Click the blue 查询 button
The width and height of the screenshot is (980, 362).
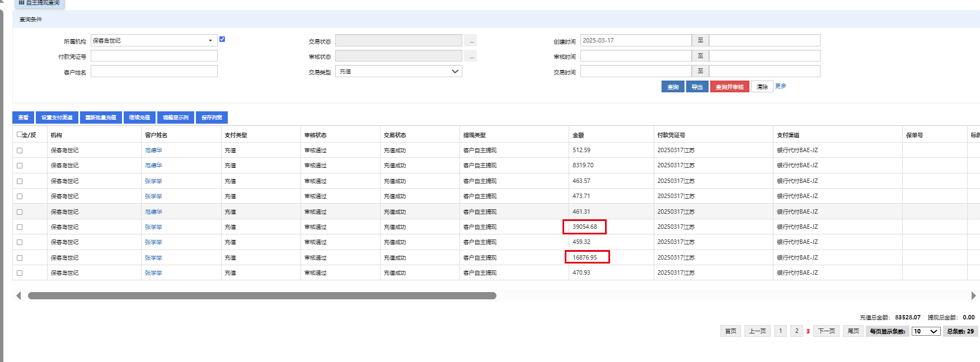673,87
